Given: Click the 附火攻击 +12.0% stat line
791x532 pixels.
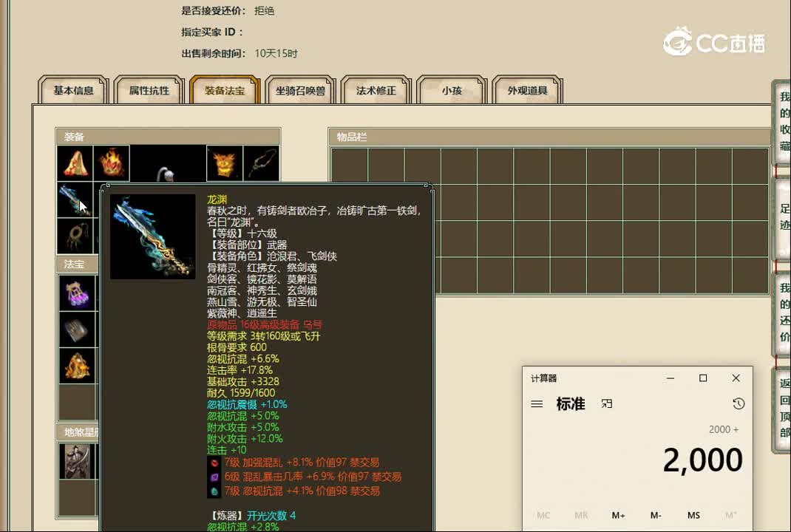Looking at the screenshot, I should click(245, 439).
